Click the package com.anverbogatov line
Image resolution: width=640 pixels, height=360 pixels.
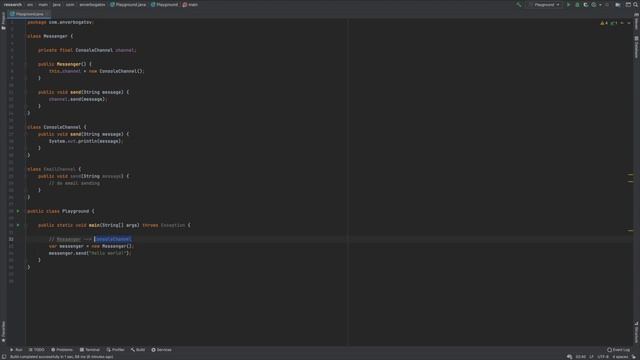[x=60, y=22]
